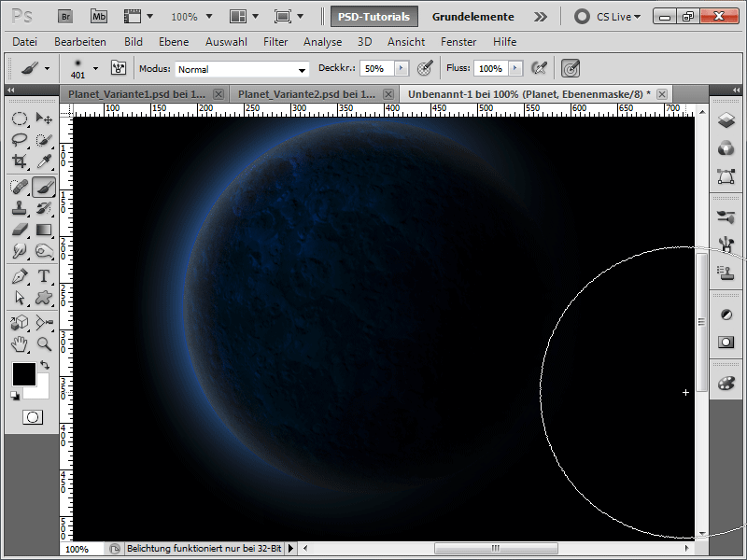Toggle tablet pressure controls size

(x=571, y=68)
